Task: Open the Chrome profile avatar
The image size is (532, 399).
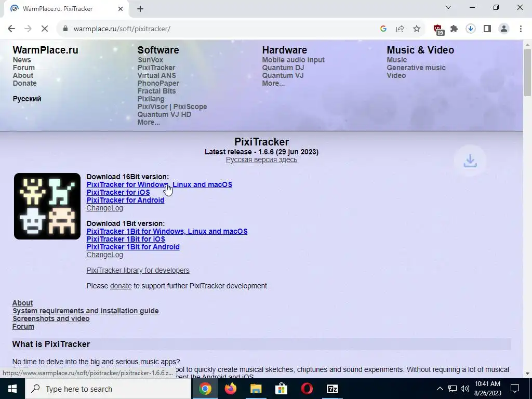Action: (504, 29)
